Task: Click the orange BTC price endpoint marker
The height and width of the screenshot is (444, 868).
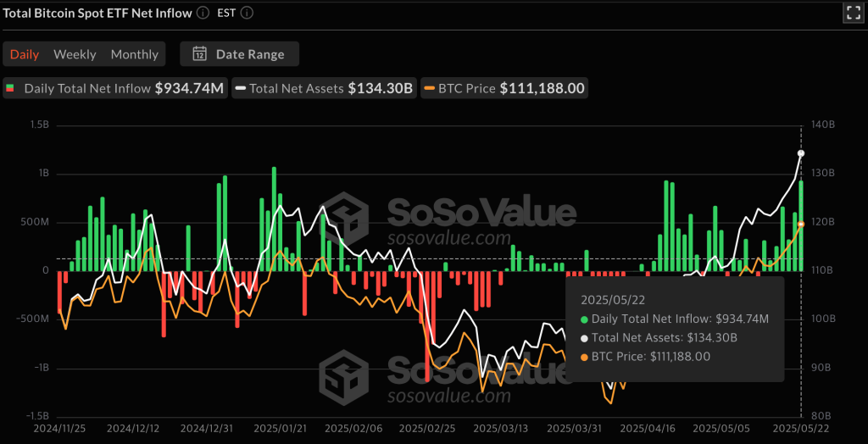Action: tap(800, 224)
